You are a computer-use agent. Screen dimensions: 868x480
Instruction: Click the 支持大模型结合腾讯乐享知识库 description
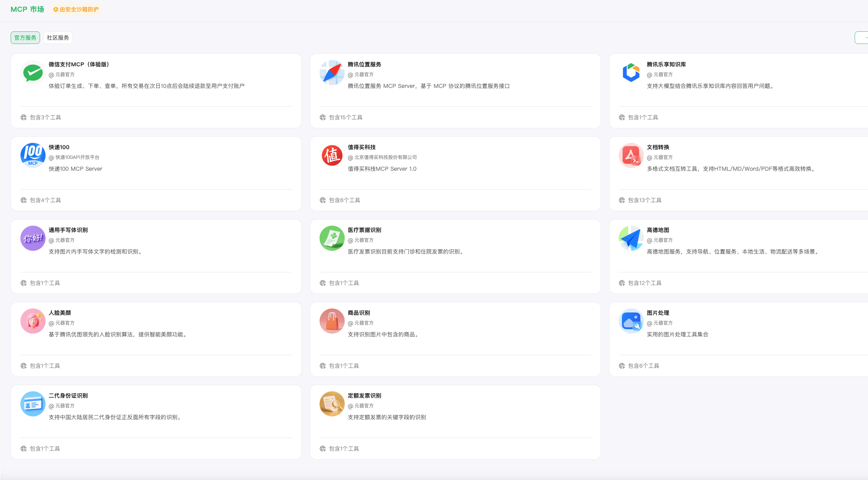711,86
